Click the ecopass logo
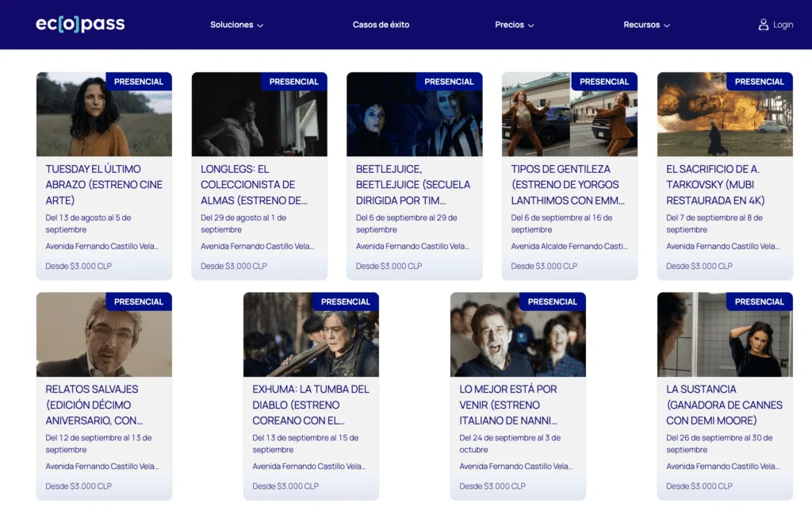The height and width of the screenshot is (511, 812). coord(80,25)
